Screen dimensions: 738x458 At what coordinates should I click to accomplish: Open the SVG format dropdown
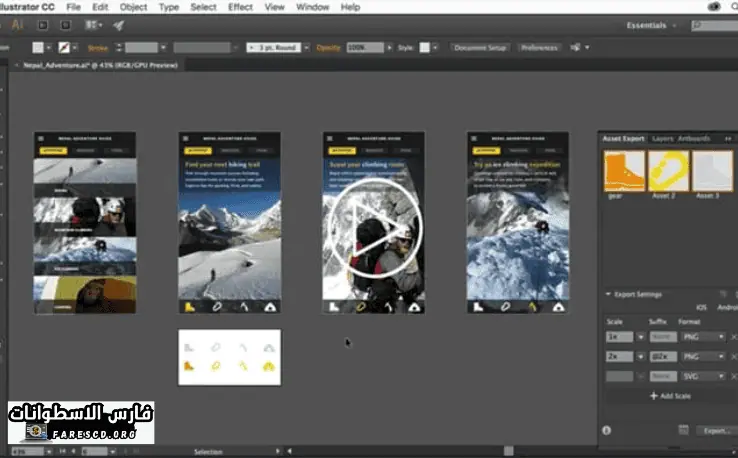(x=703, y=375)
